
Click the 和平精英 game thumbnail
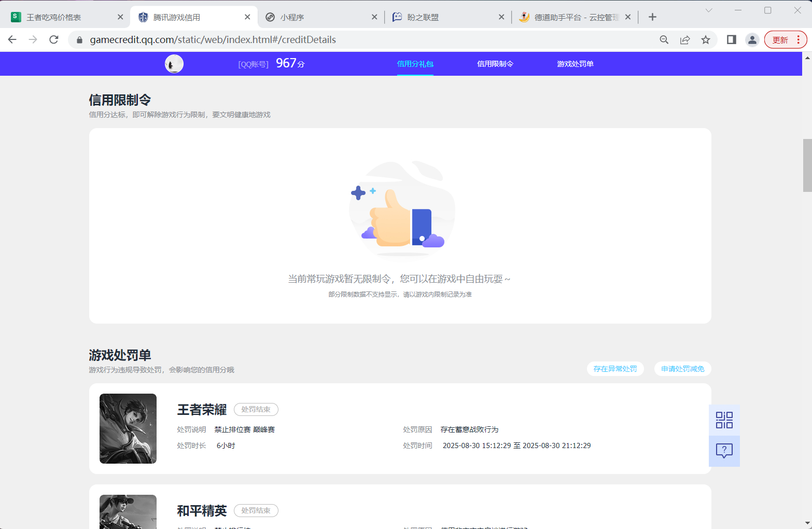128,512
